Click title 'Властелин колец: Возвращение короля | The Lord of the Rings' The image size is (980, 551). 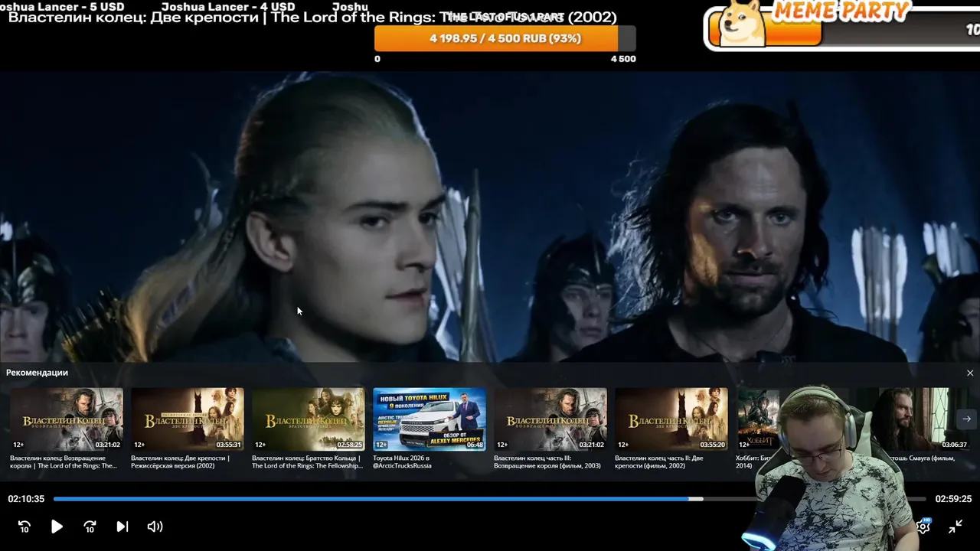pyautogui.click(x=64, y=461)
